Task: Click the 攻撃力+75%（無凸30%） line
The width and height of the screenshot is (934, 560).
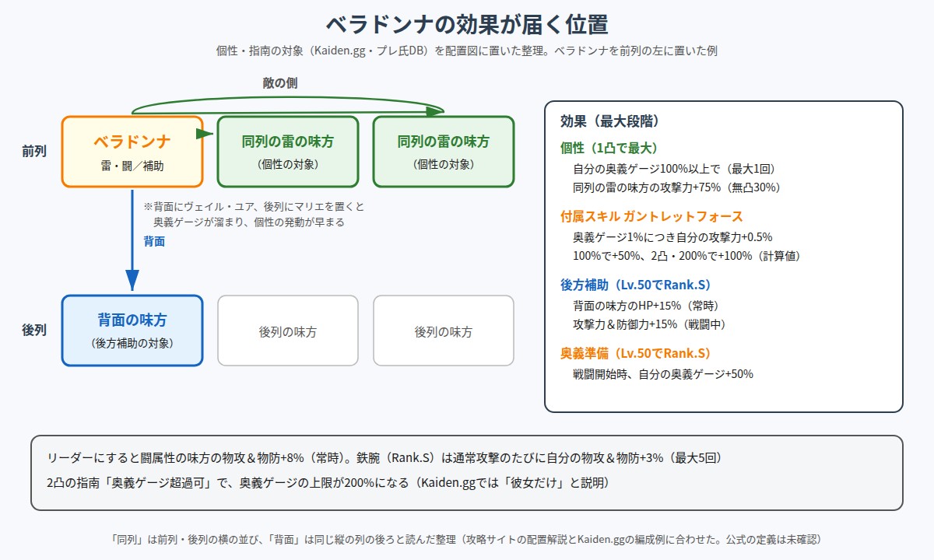Action: point(676,187)
